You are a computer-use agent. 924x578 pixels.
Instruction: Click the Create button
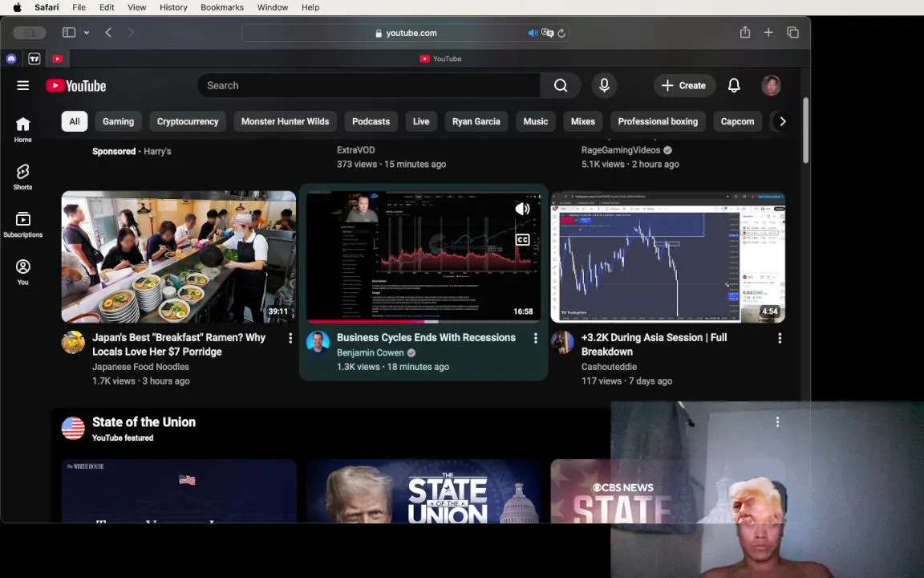tap(684, 86)
